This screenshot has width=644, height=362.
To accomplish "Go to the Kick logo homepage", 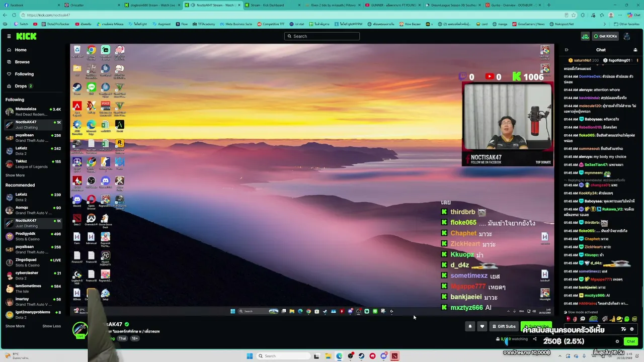I will click(x=26, y=36).
